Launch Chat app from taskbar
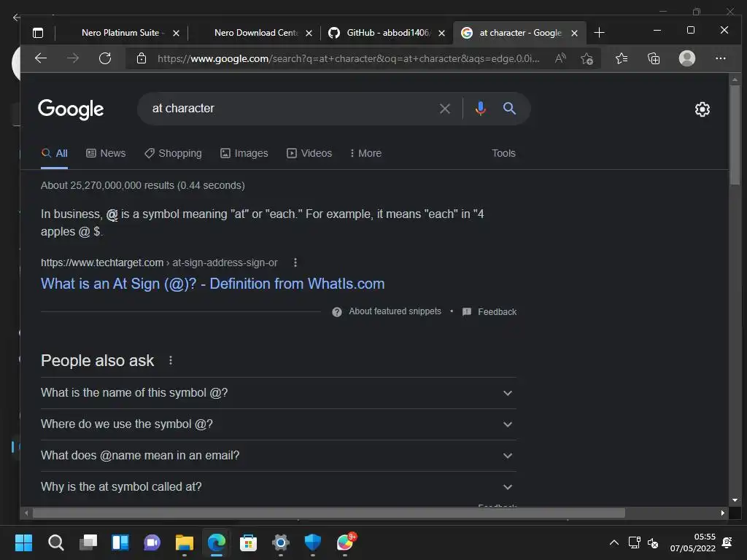747x560 pixels. coord(152,542)
